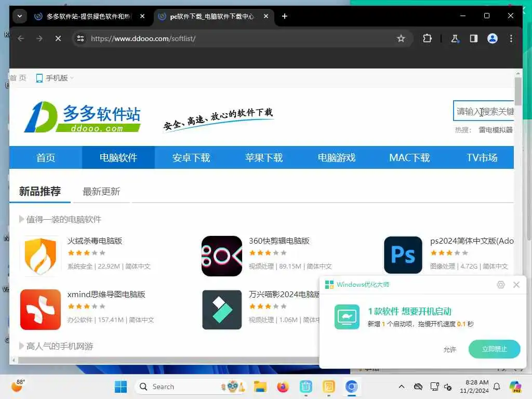The width and height of the screenshot is (532, 399).
Task: Open the Windows Start button
Action: click(121, 387)
